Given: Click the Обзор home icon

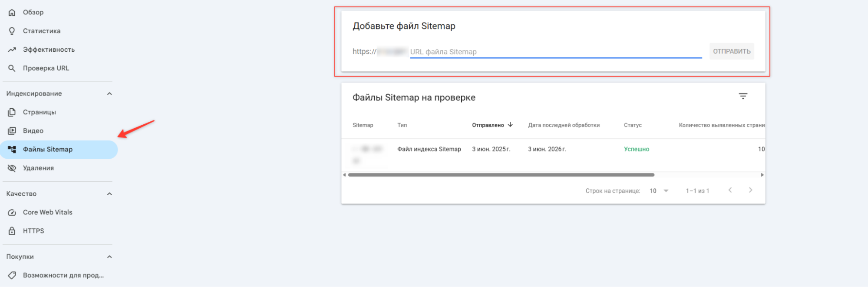Looking at the screenshot, I should click(x=12, y=13).
